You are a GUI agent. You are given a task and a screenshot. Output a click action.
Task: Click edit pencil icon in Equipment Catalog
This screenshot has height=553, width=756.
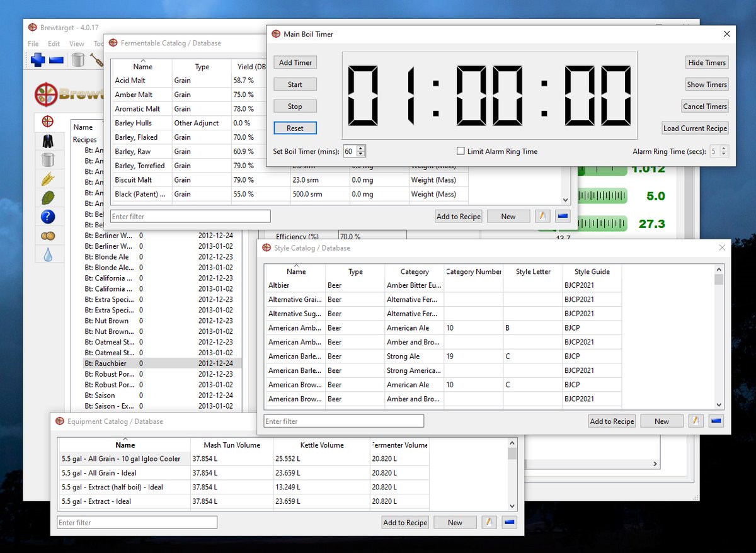[x=489, y=522]
